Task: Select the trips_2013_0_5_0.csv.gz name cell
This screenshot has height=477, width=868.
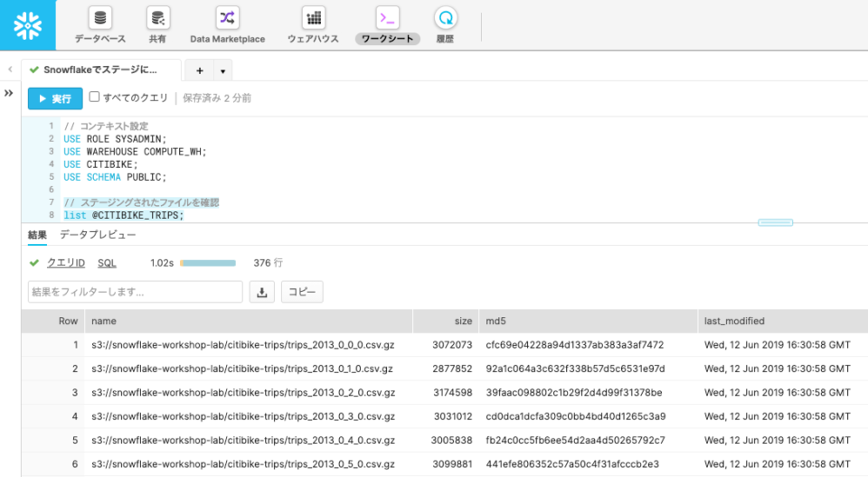Action: tap(249, 463)
